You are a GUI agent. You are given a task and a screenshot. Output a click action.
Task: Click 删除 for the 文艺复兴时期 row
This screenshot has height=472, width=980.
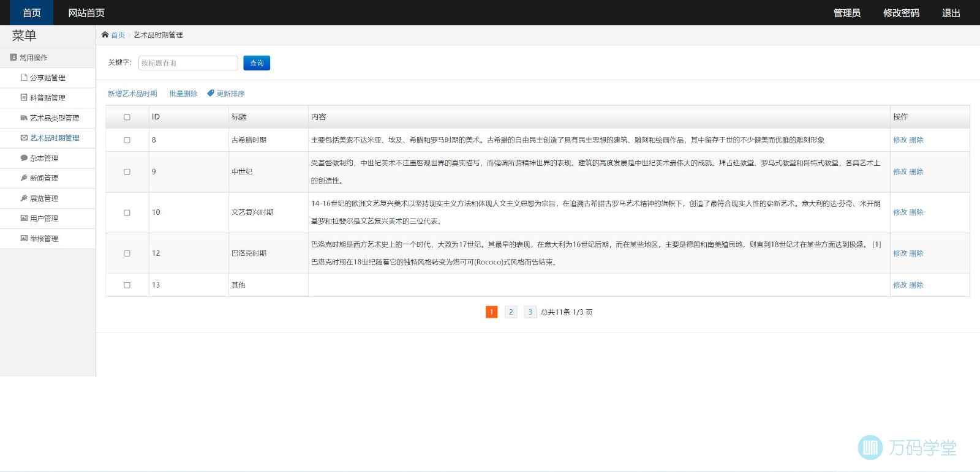pos(916,212)
